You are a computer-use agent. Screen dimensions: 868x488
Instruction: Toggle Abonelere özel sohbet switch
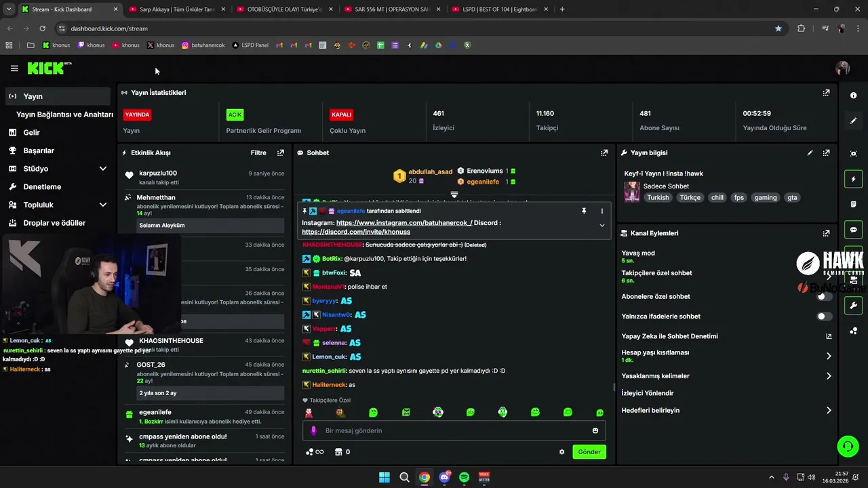pos(824,296)
